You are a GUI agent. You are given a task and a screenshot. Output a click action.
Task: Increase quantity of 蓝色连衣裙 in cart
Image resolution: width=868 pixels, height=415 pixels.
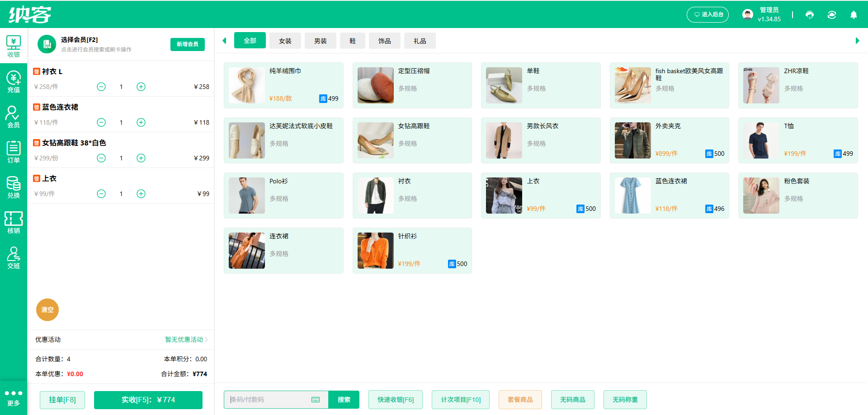(141, 122)
